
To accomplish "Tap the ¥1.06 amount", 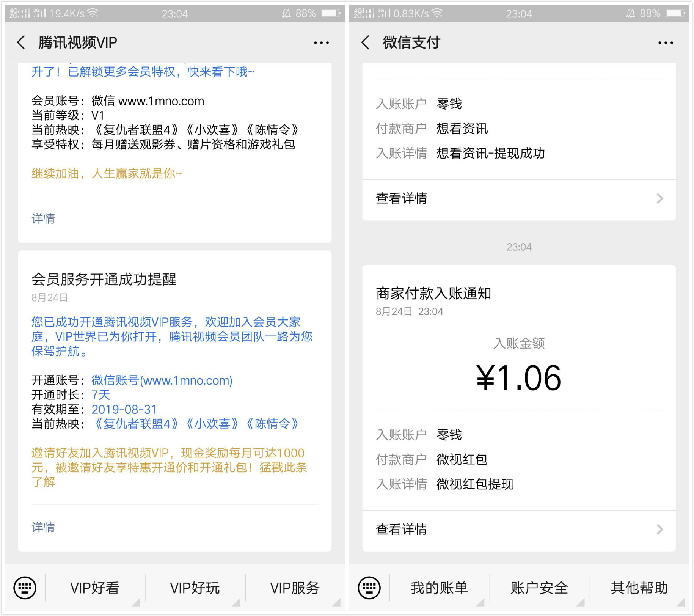I will pos(518,378).
